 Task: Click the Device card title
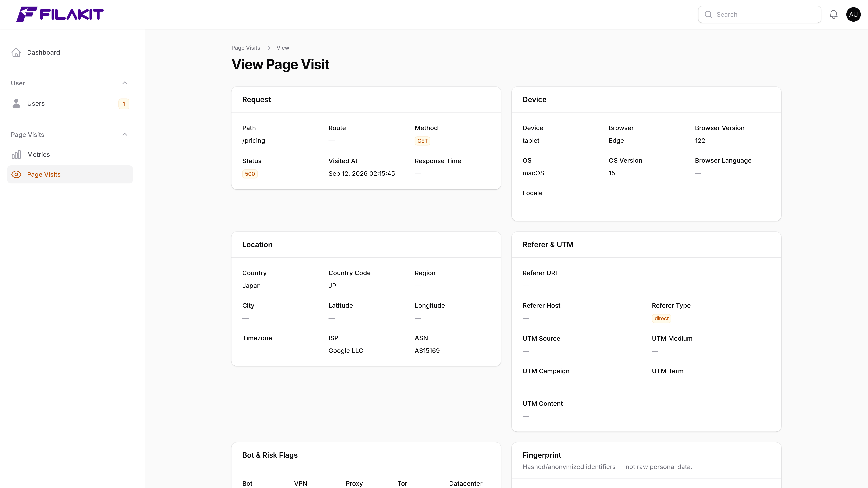point(534,100)
